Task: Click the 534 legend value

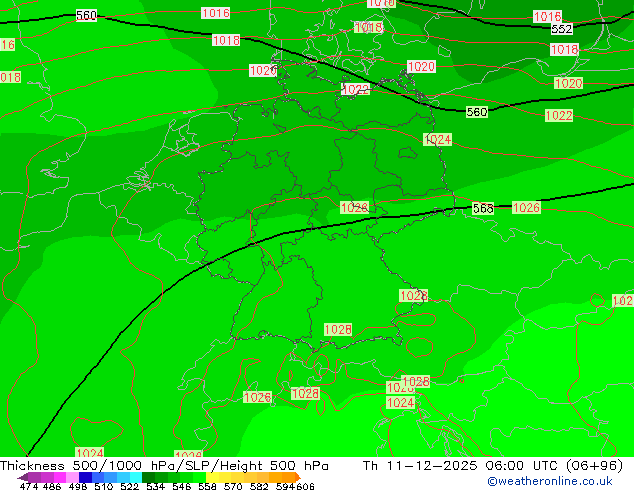Action: click(155, 486)
